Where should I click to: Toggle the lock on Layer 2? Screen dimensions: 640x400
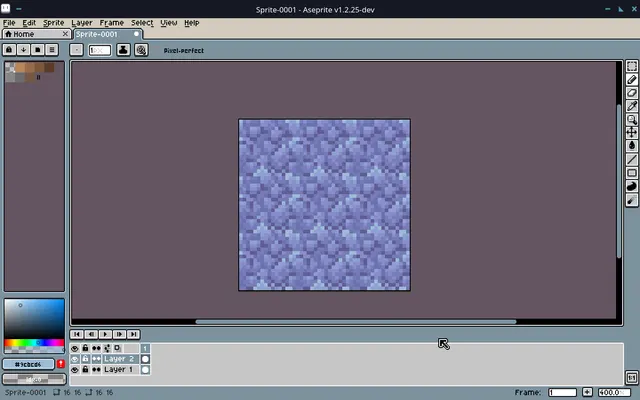[x=85, y=359]
